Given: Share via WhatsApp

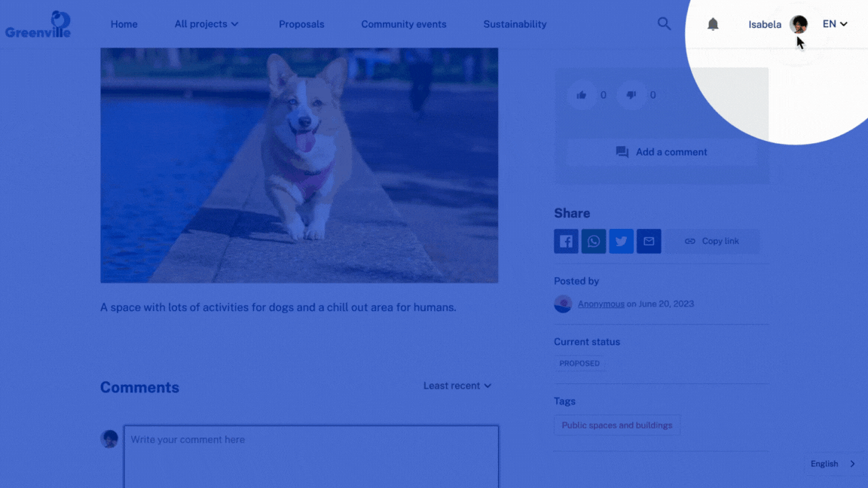Looking at the screenshot, I should (594, 241).
